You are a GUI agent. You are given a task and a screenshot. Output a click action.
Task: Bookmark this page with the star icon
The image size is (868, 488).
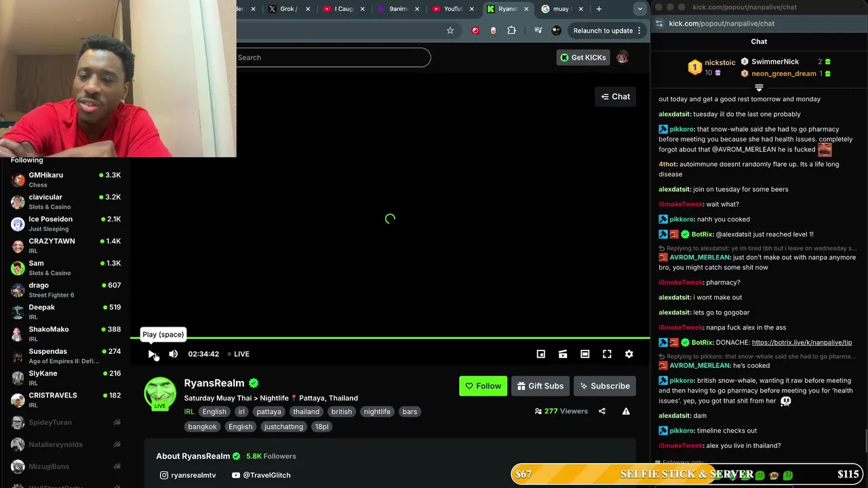450,30
